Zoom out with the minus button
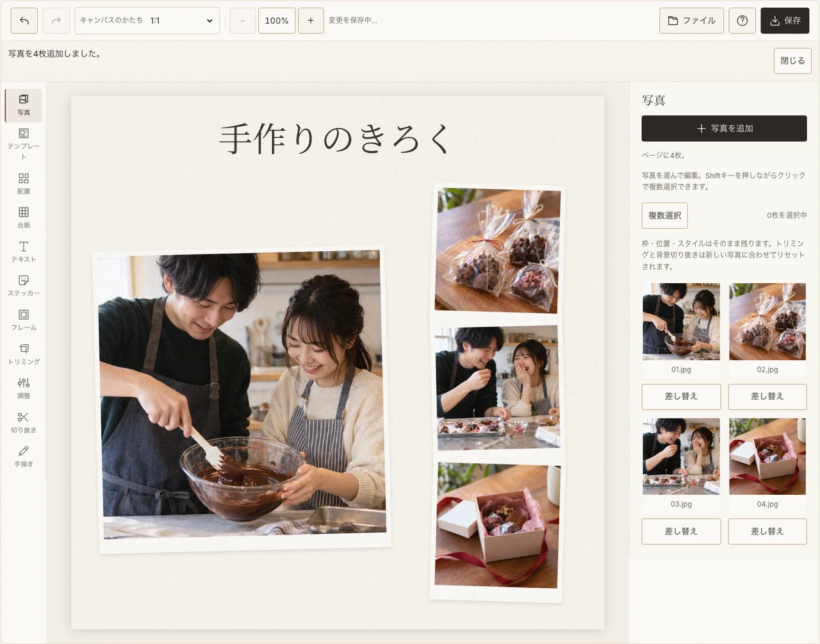Screen dimensions: 820x644 click(243, 21)
